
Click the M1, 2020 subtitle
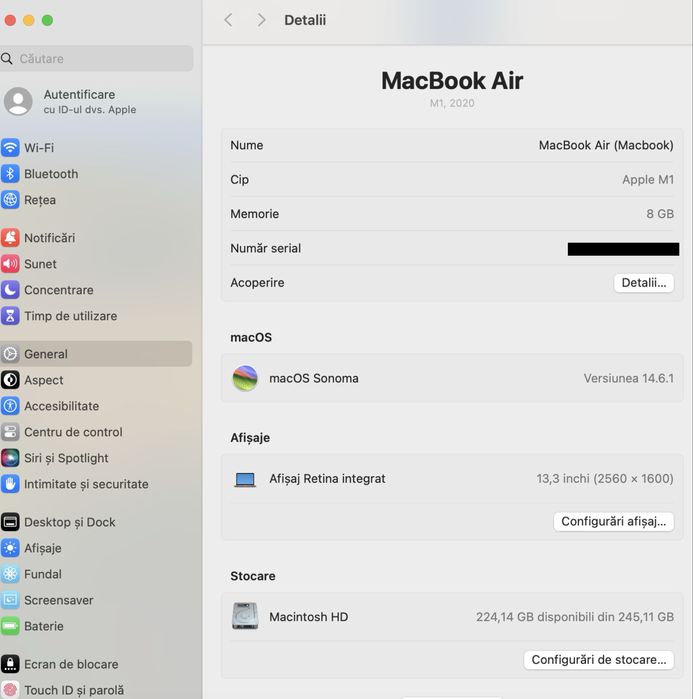[x=452, y=103]
